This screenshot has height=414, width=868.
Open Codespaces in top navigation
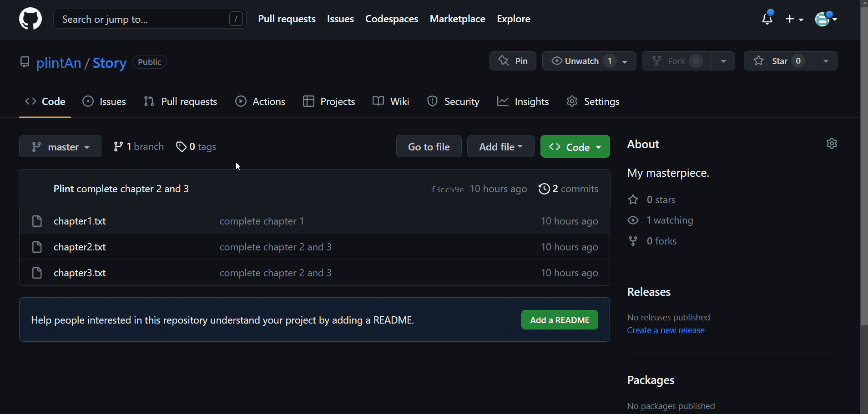[392, 19]
